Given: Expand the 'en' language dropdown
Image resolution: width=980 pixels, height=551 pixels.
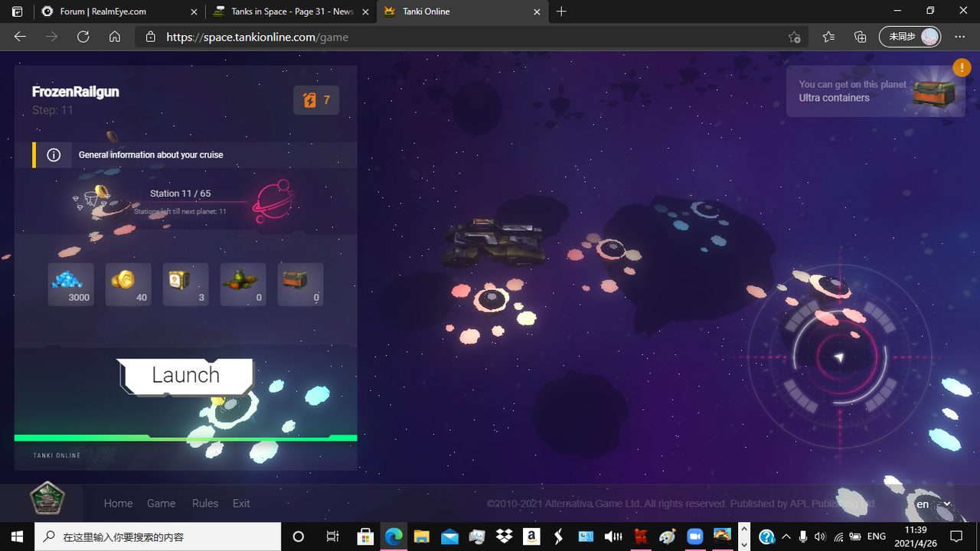Looking at the screenshot, I should 933,504.
